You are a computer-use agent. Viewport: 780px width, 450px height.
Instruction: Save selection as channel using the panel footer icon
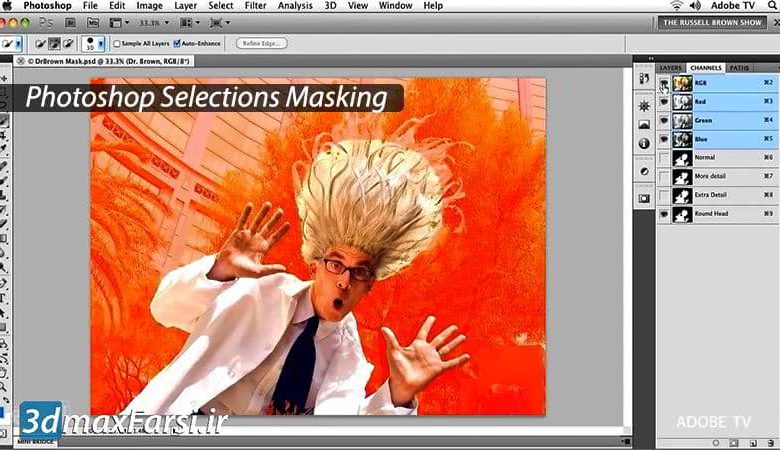point(734,443)
